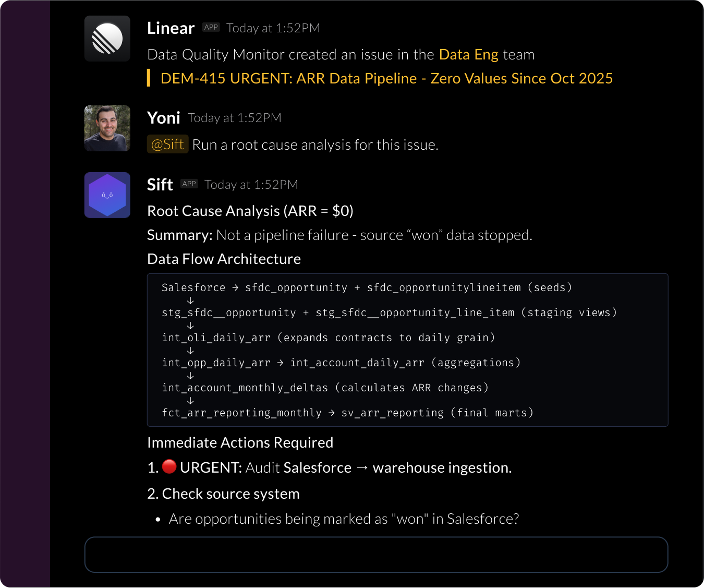The image size is (704, 588).
Task: Click the Sift bot hexagon avatar
Action: pos(107,195)
